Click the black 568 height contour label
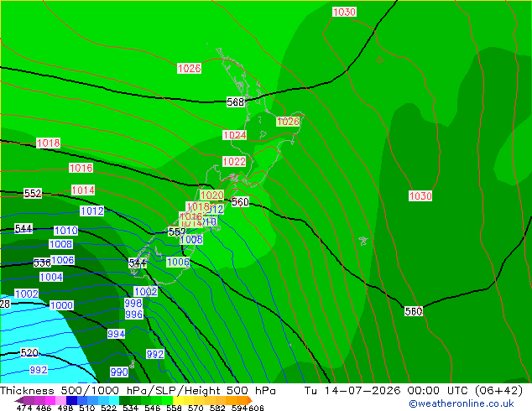Viewport: 532px width, 411px height. coord(236,101)
